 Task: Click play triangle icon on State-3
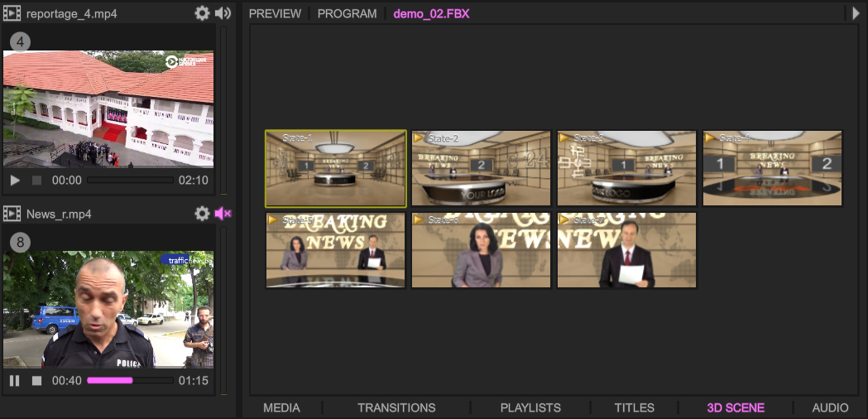pyautogui.click(x=564, y=138)
